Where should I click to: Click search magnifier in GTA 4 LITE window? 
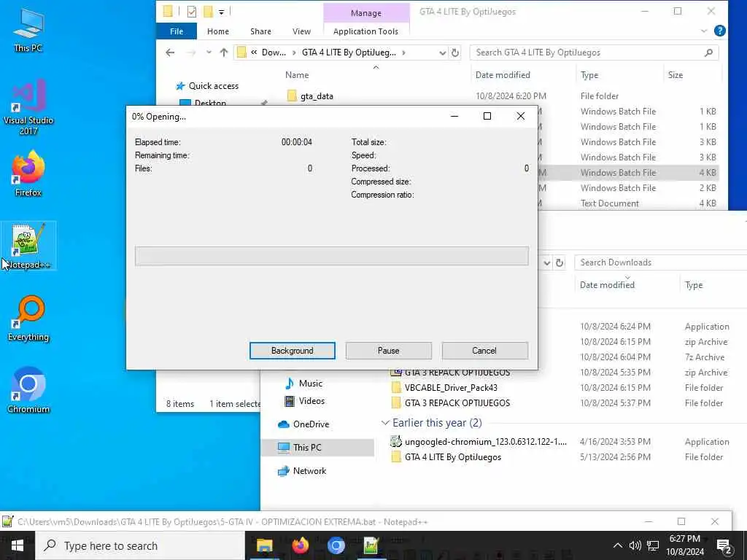708,52
